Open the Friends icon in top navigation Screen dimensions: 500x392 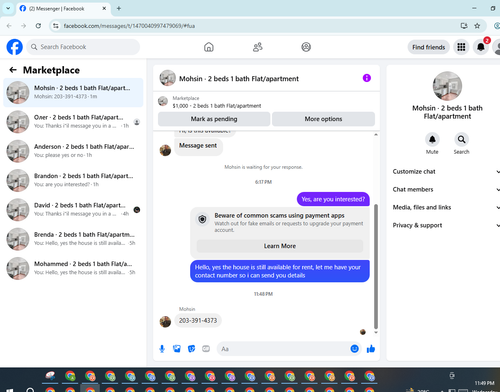[x=257, y=47]
